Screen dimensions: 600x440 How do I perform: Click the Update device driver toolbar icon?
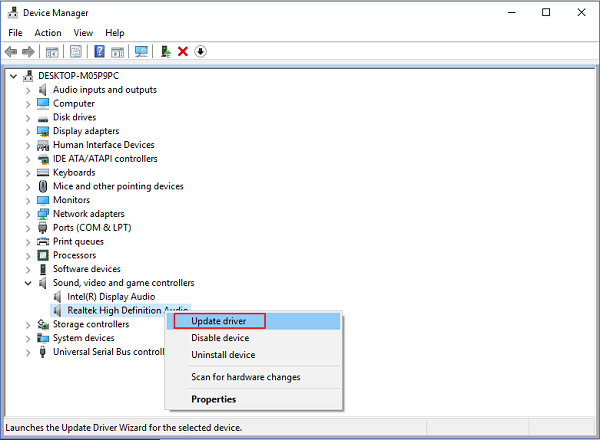166,51
